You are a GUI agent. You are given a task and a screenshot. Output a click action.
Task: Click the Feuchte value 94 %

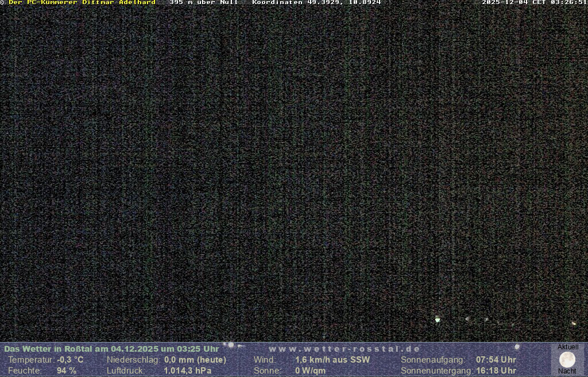(67, 371)
